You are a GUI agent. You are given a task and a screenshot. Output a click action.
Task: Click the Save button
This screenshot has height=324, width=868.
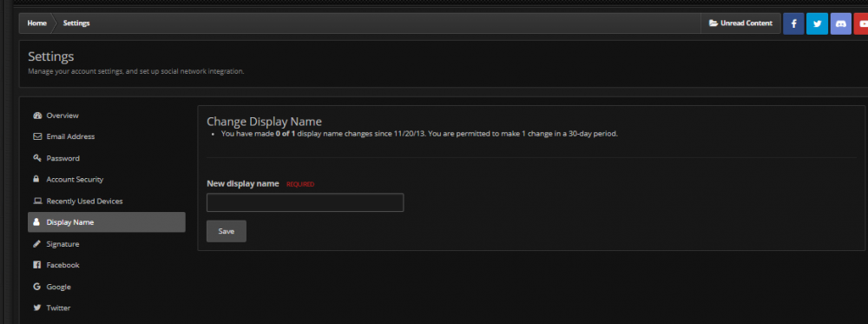click(227, 232)
